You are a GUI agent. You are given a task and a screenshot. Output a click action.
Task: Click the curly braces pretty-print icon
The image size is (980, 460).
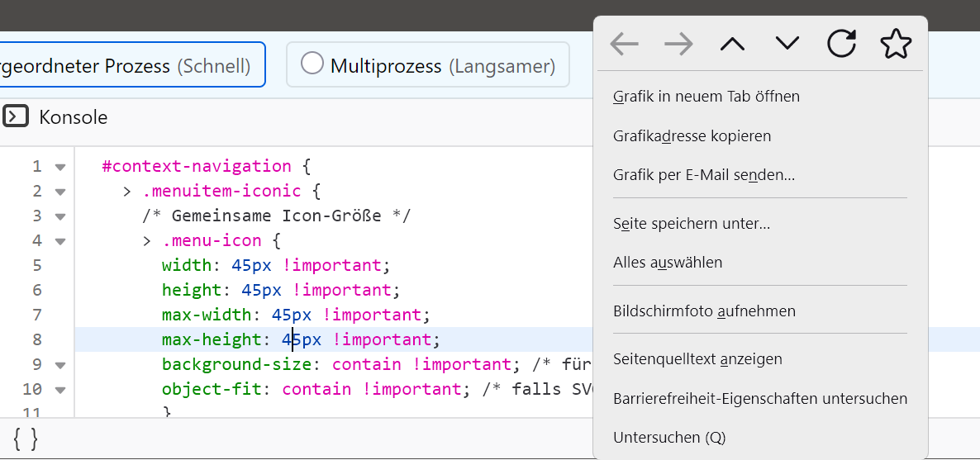pos(26,438)
